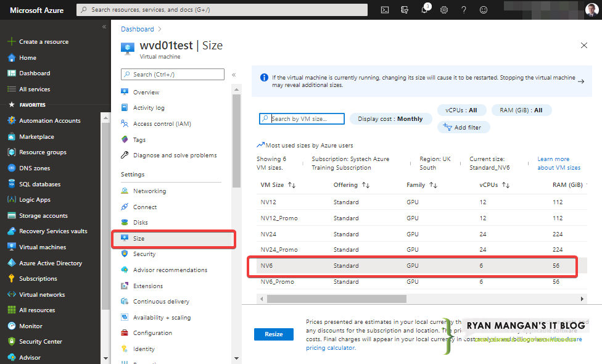Open Configuration settings
This screenshot has width=602, height=364.
(152, 333)
